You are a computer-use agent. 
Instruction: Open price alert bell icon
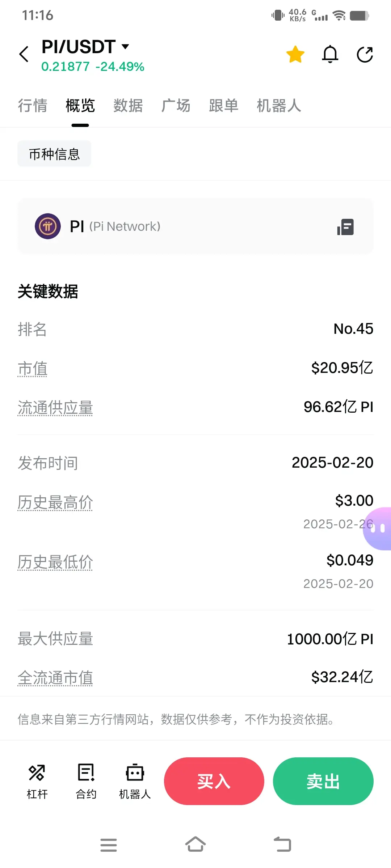330,54
